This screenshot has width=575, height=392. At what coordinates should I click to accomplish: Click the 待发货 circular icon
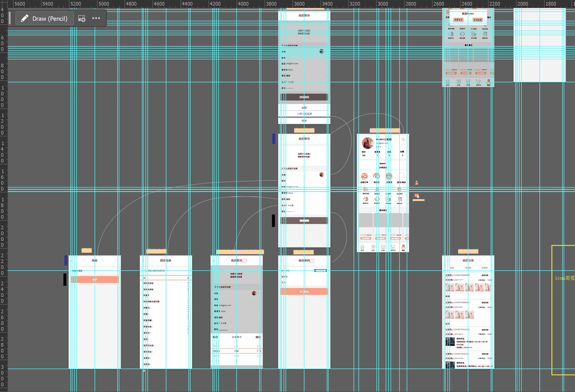[376, 176]
